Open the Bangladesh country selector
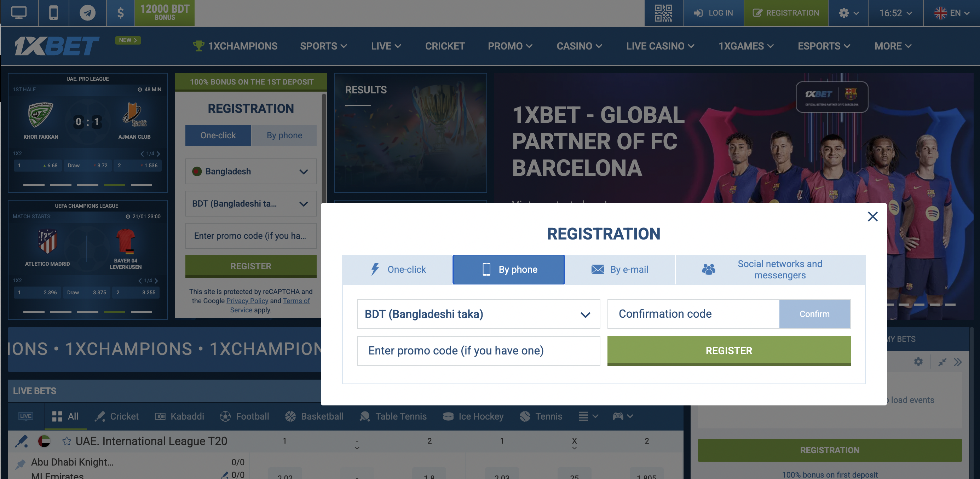 [x=250, y=171]
